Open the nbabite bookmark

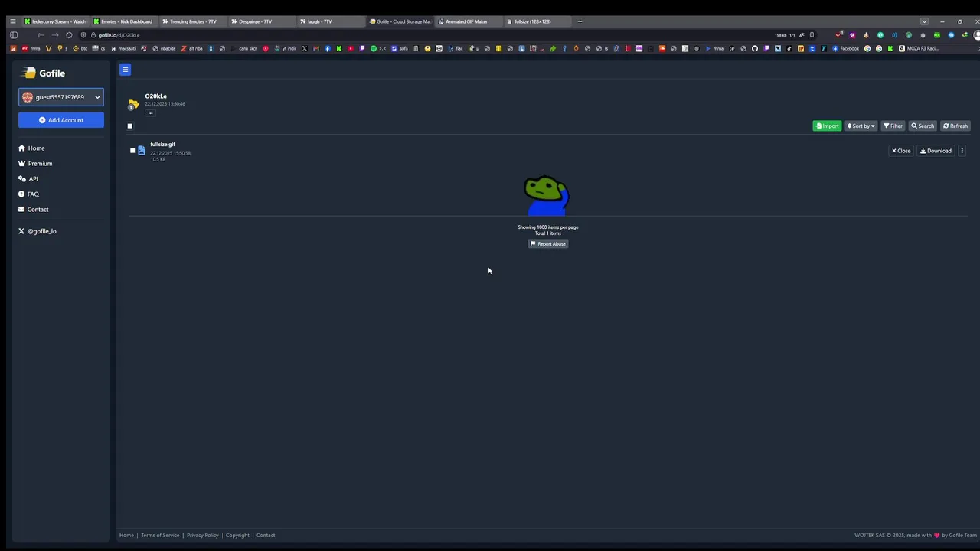pyautogui.click(x=163, y=48)
